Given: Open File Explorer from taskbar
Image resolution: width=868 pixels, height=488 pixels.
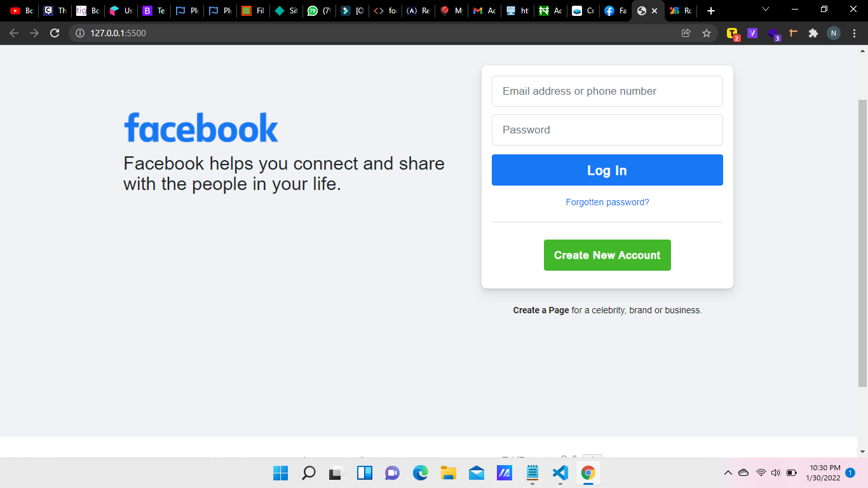Looking at the screenshot, I should (x=448, y=473).
